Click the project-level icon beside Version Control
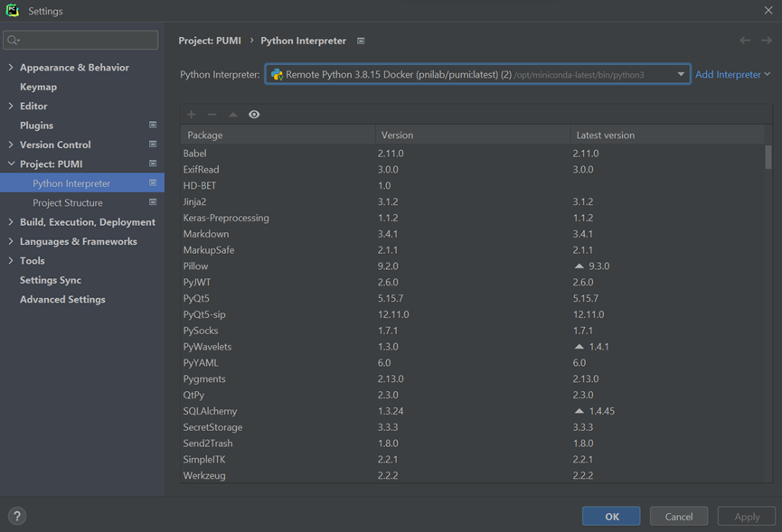782x532 pixels. tap(153, 145)
